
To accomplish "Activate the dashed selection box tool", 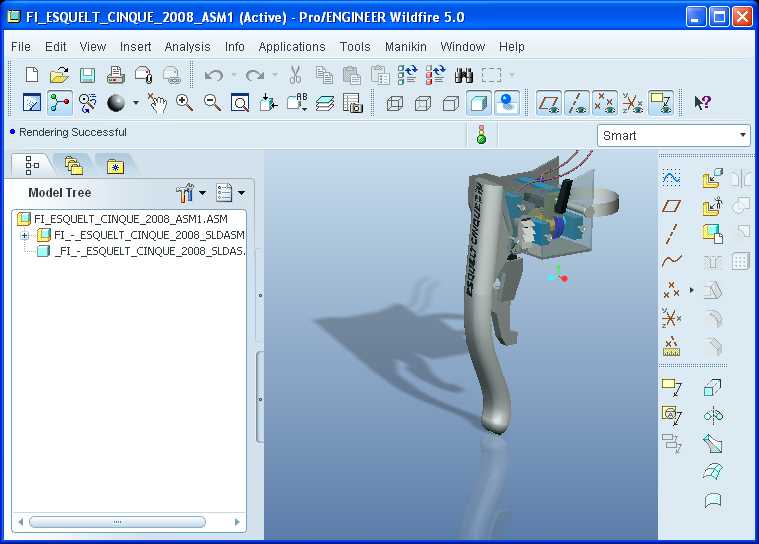I will tap(491, 75).
